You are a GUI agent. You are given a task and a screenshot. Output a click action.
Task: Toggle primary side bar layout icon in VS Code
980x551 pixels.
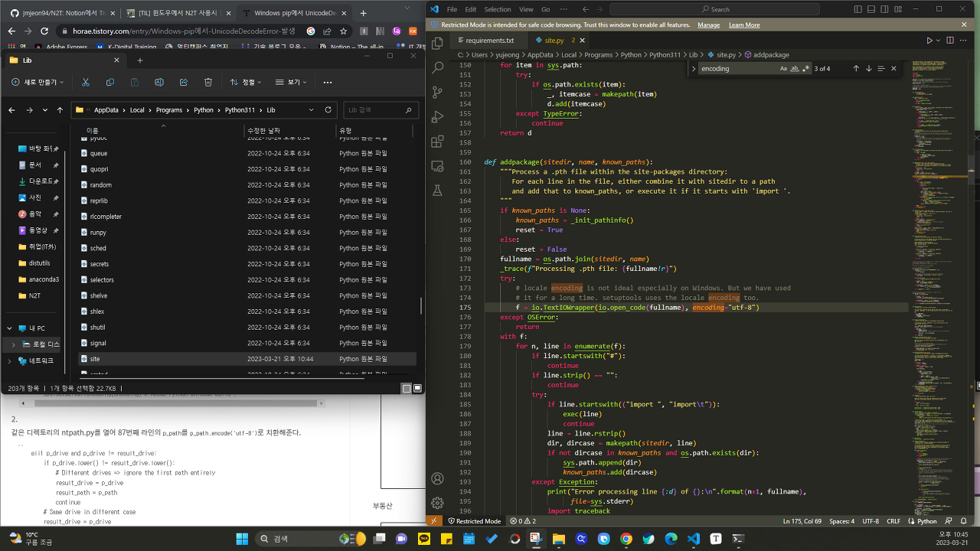click(x=858, y=9)
